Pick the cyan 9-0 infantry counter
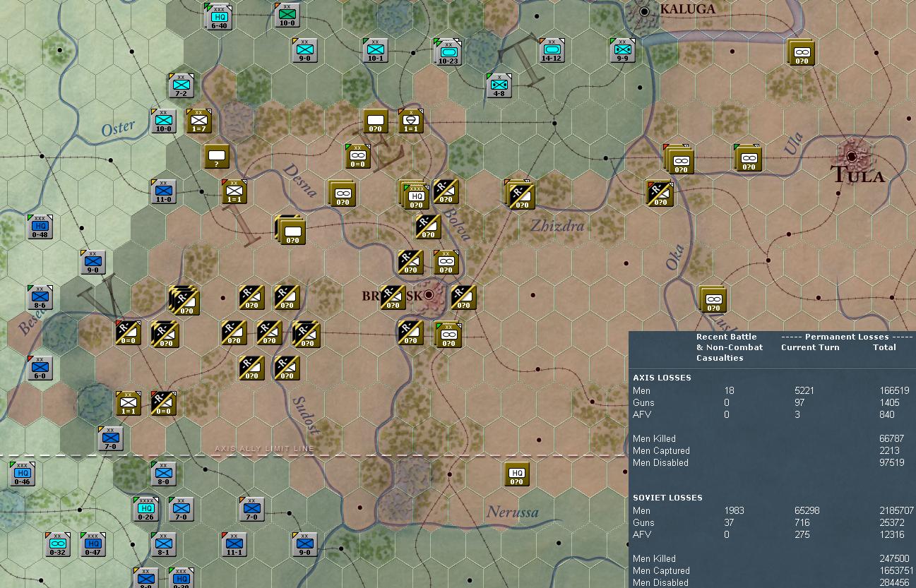Screen dimensions: 916x588 tap(304, 51)
